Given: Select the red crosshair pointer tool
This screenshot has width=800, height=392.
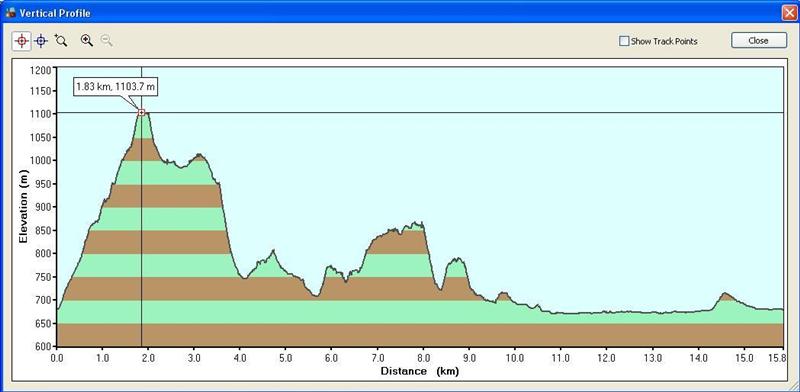Looking at the screenshot, I should pos(21,41).
